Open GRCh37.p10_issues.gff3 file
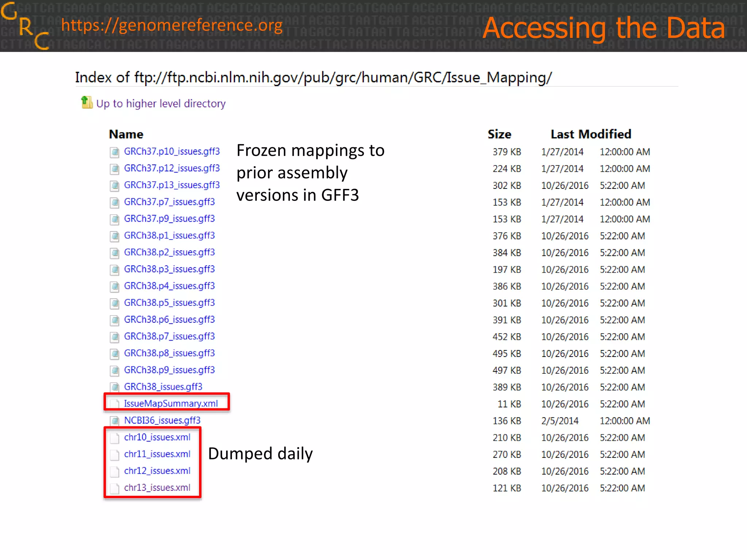 tap(172, 151)
